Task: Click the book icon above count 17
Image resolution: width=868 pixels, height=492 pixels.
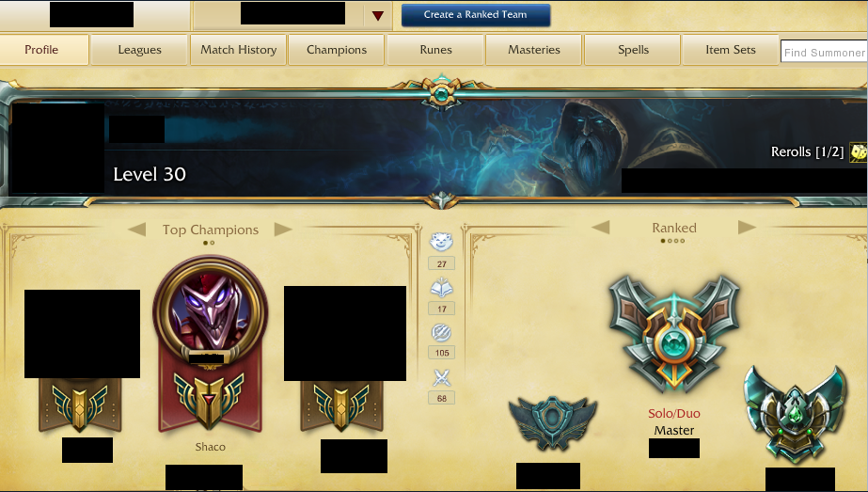Action: coord(441,288)
